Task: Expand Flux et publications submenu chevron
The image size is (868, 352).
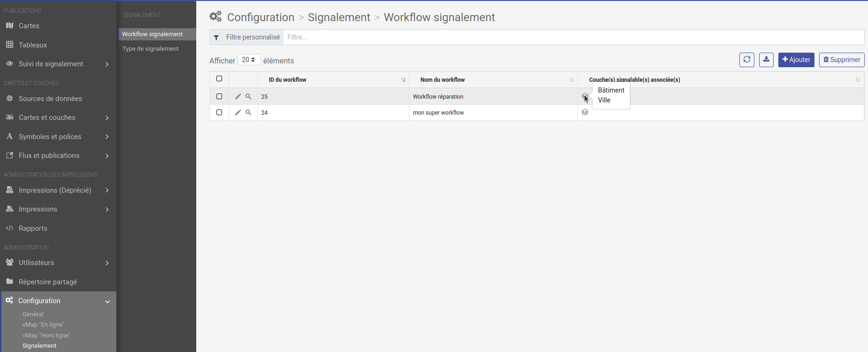Action: 107,156
